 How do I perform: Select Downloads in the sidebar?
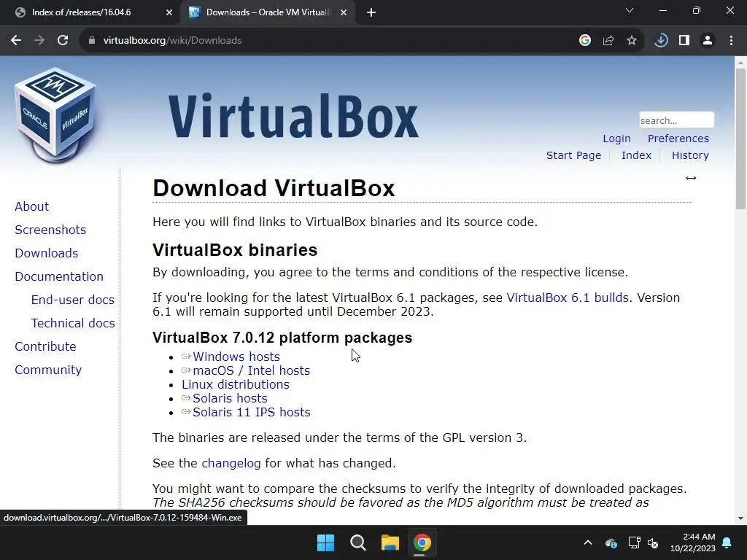pos(46,253)
